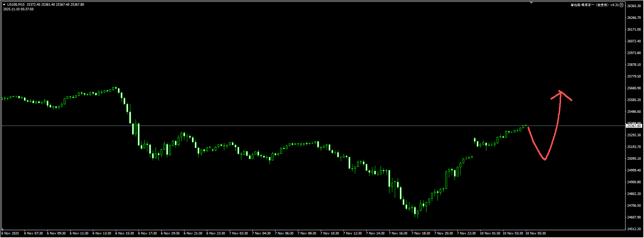
Task: Select the US100,M15 symbol label
Action: (16, 5)
